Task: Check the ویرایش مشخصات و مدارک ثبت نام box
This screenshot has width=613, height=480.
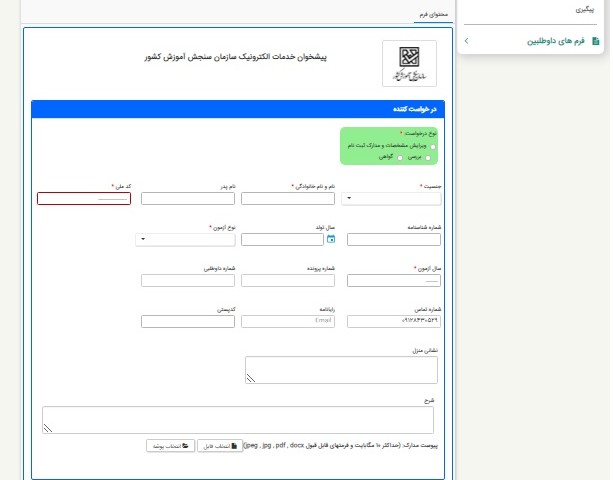Action: tap(432, 146)
